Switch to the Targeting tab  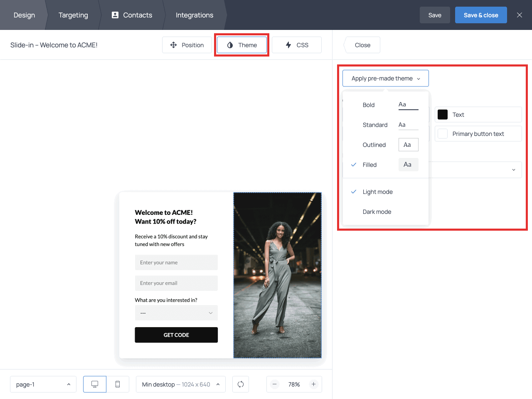pos(73,15)
